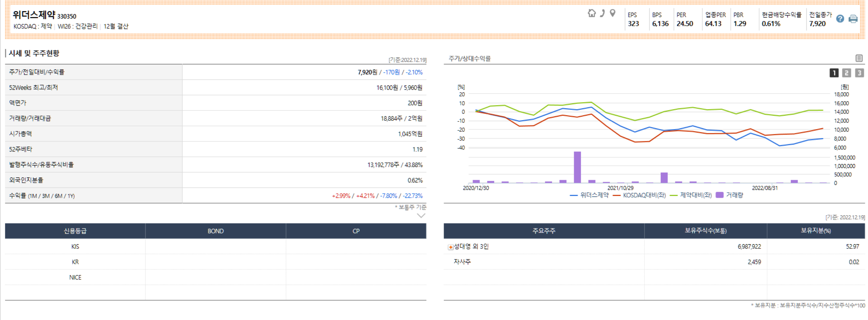Click the EPS value 323
The image size is (868, 320).
click(x=633, y=24)
